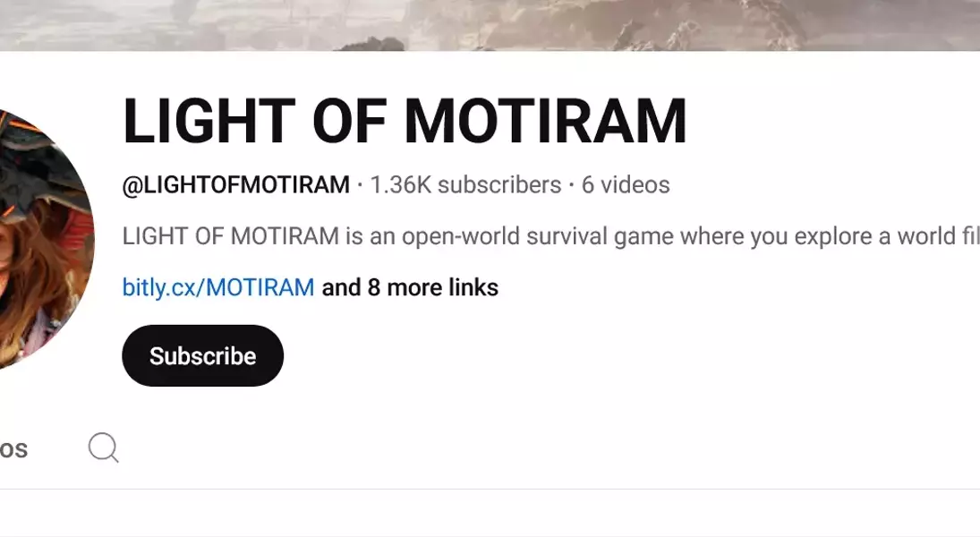Image resolution: width=980 pixels, height=537 pixels.
Task: Open the channel banner image at top
Action: pyautogui.click(x=490, y=25)
